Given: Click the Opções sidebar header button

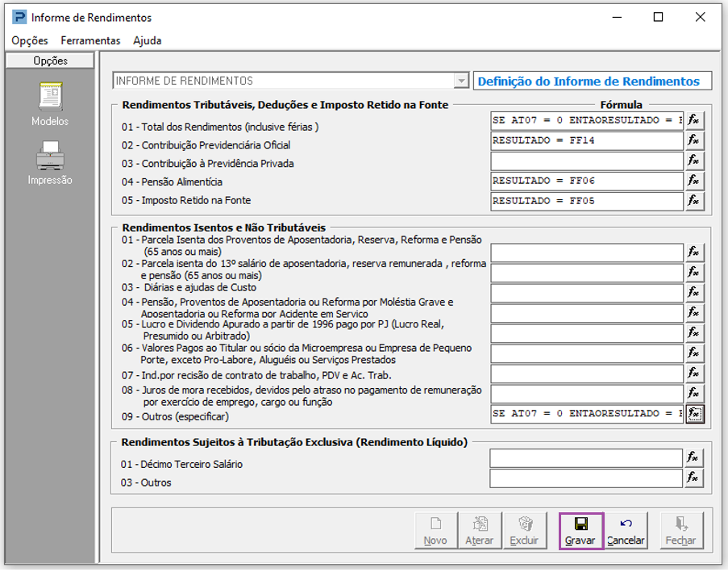Looking at the screenshot, I should point(50,61).
